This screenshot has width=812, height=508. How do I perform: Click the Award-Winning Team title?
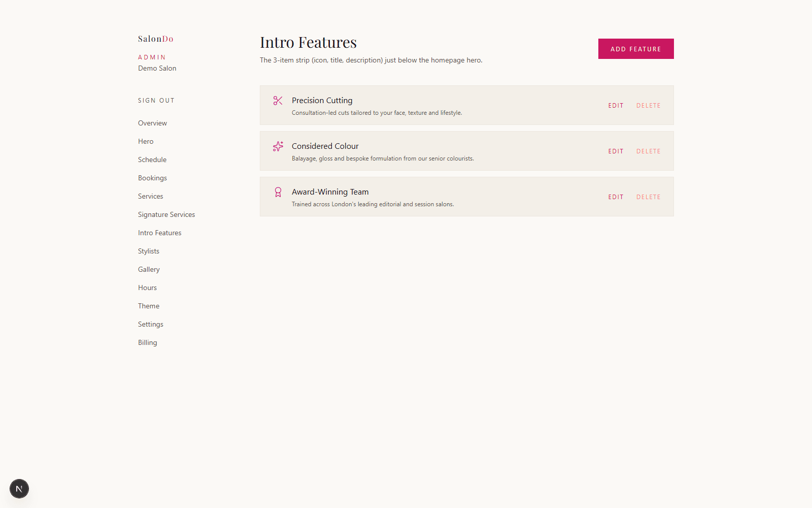tap(330, 192)
